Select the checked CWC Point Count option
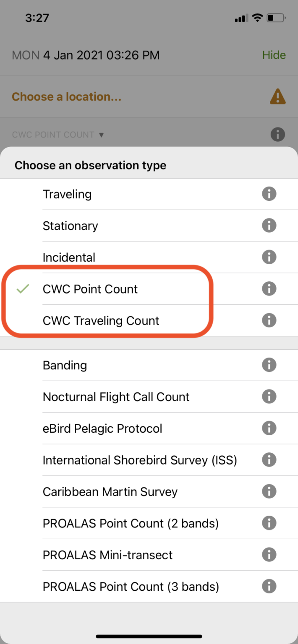This screenshot has width=298, height=644. click(x=90, y=289)
